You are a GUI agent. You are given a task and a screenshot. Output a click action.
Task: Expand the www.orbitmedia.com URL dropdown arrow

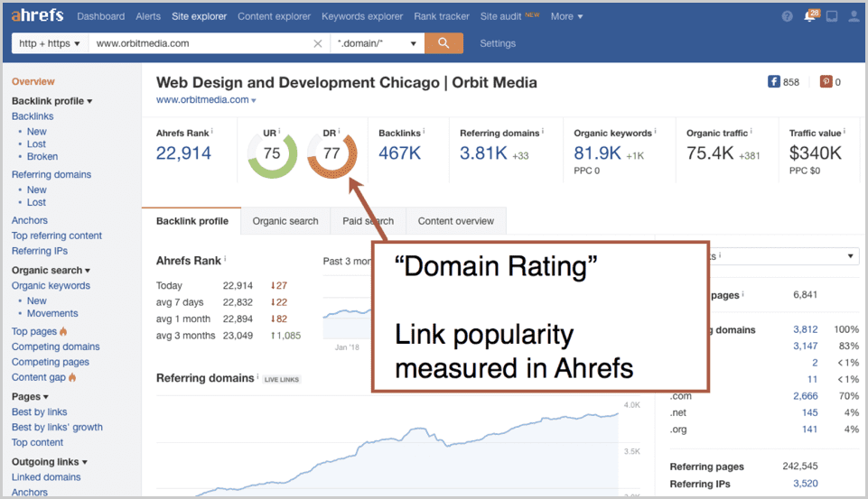[x=254, y=101]
